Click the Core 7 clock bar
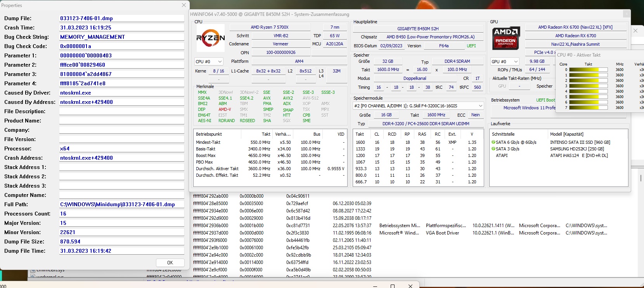This screenshot has width=644, height=288. (x=588, y=108)
